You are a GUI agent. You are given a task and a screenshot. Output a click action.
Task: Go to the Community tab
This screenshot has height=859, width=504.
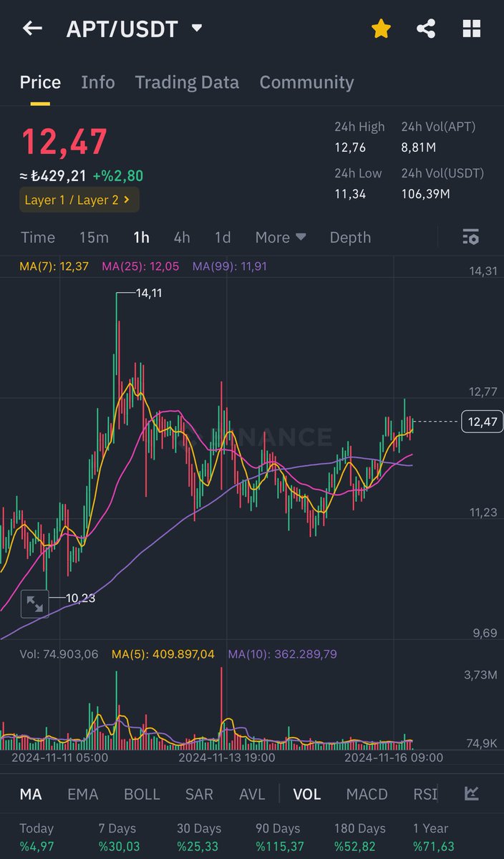306,82
